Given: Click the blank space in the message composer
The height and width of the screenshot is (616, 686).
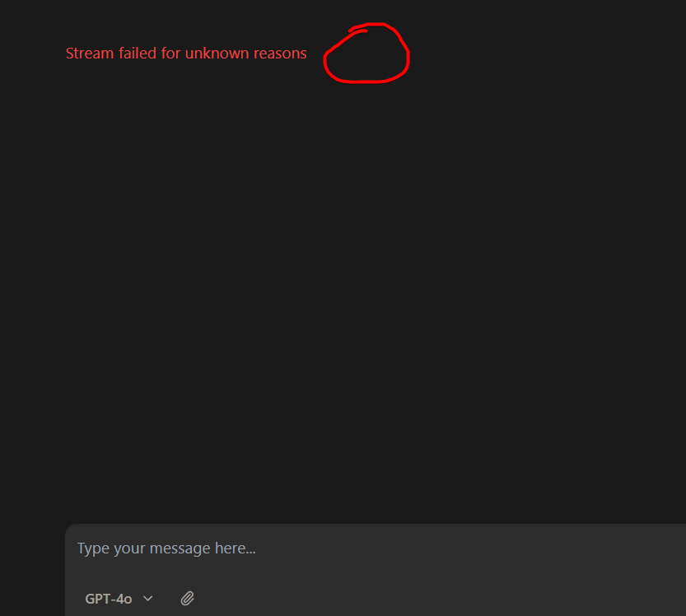Looking at the screenshot, I should [x=437, y=569].
